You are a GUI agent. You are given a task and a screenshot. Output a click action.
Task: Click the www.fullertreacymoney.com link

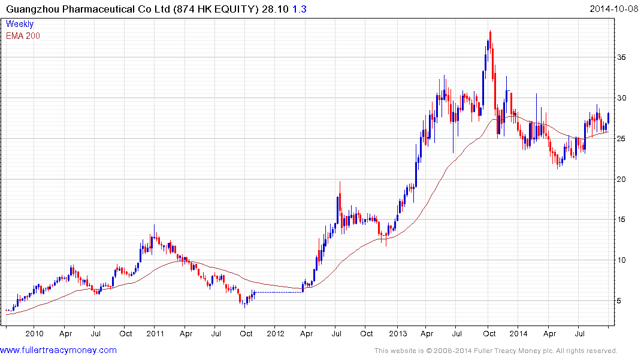[x=58, y=351]
